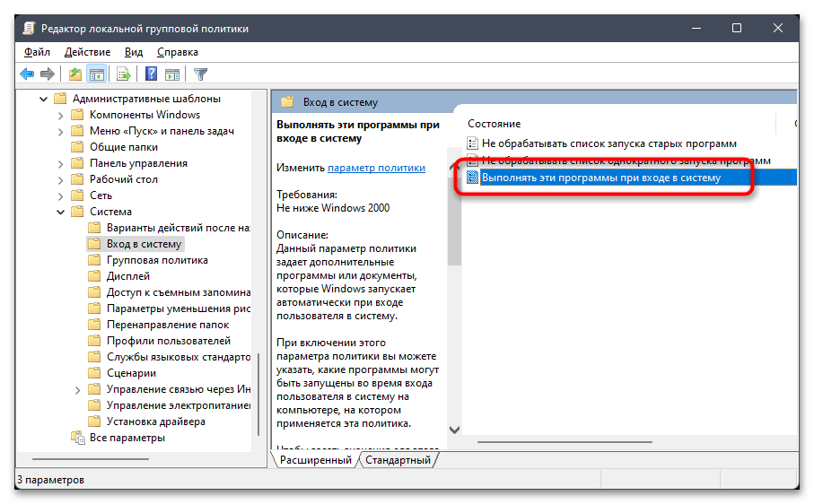This screenshot has height=504, width=814.
Task: Select Варианты действий после на tree item
Action: [179, 228]
